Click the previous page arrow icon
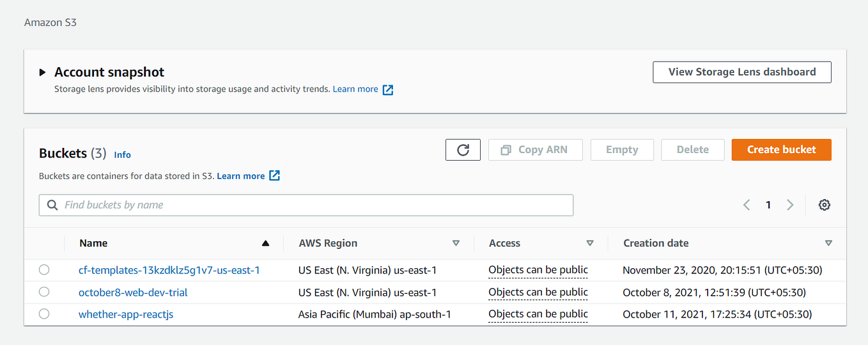The width and height of the screenshot is (868, 345). click(747, 205)
